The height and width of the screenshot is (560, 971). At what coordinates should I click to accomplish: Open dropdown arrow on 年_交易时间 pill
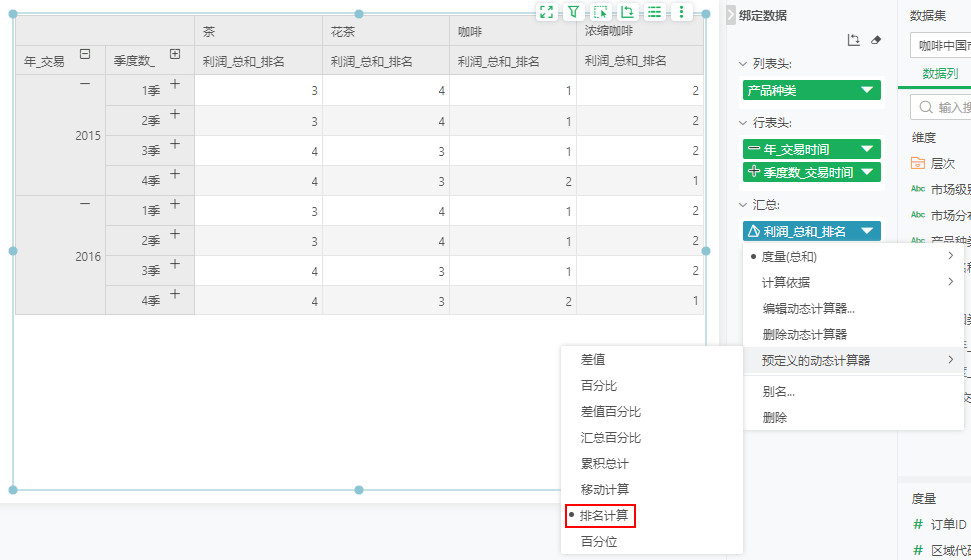coord(867,149)
